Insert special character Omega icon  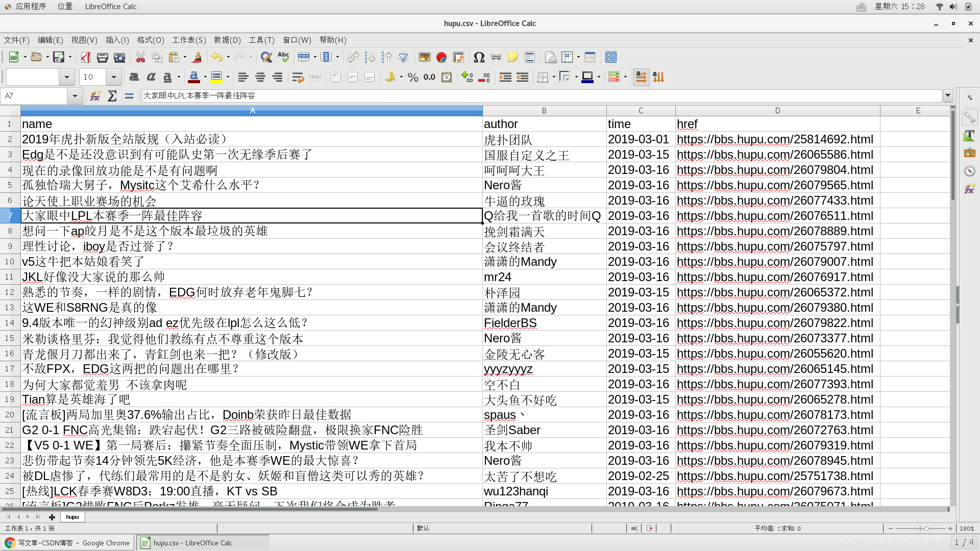[x=479, y=57]
